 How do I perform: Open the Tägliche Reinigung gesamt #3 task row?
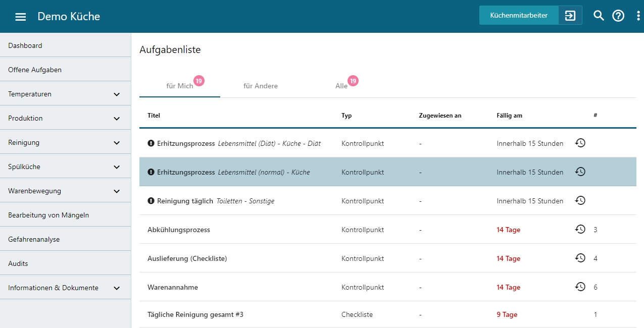pyautogui.click(x=195, y=314)
